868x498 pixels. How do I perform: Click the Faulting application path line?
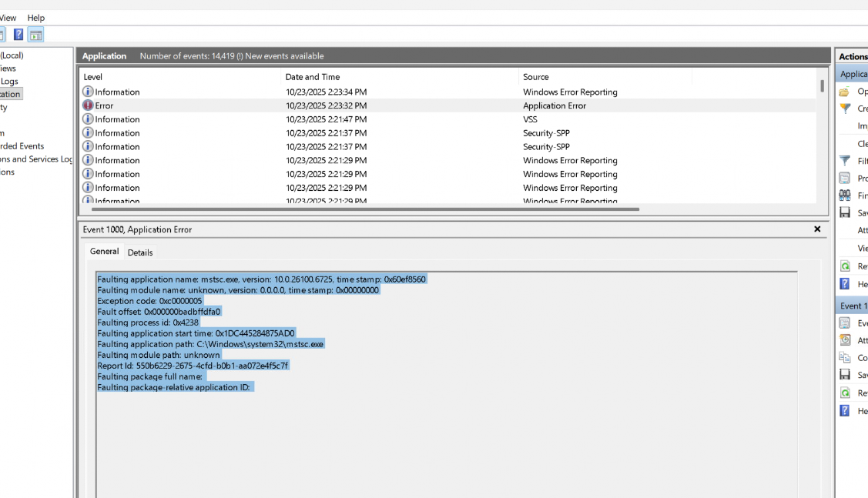210,344
